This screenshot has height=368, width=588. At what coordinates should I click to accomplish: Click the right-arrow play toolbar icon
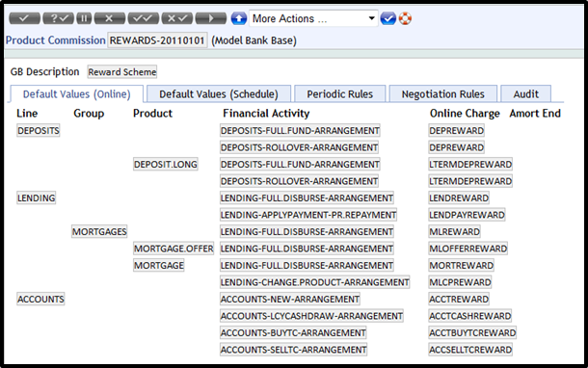(211, 18)
